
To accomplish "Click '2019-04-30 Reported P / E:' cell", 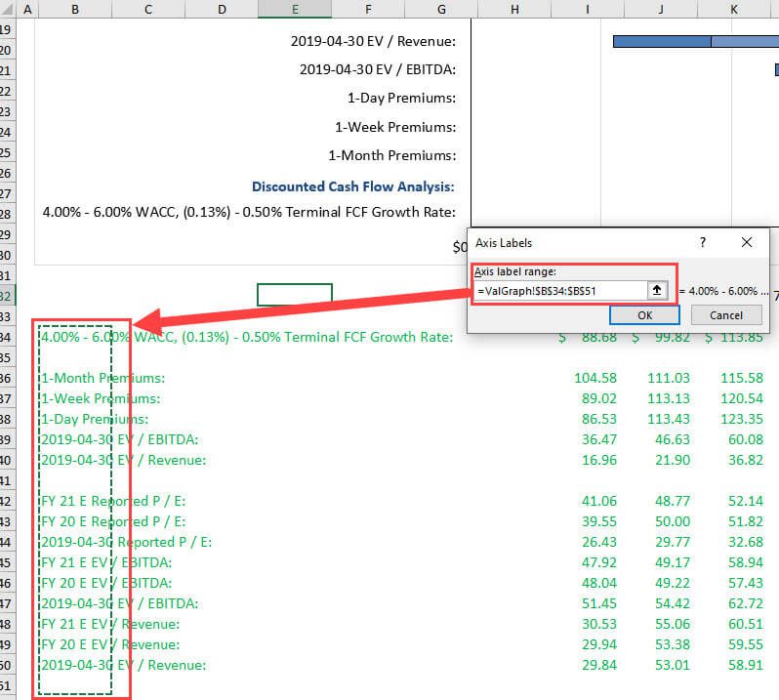I will [x=126, y=542].
